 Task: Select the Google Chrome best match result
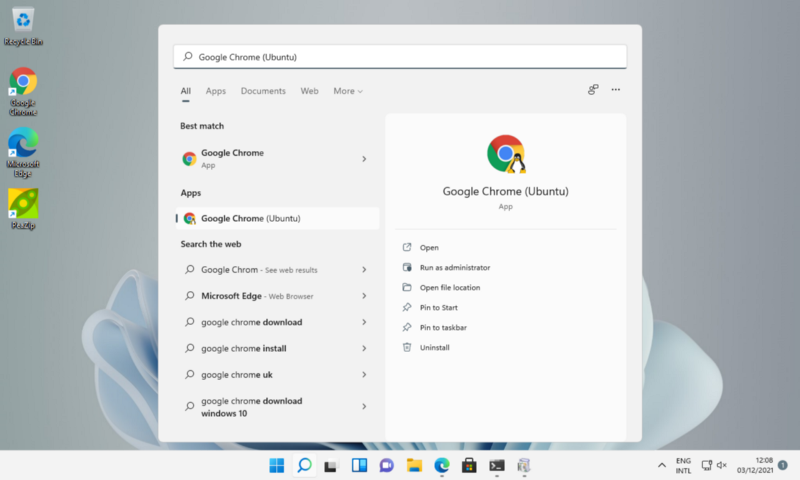pos(277,159)
